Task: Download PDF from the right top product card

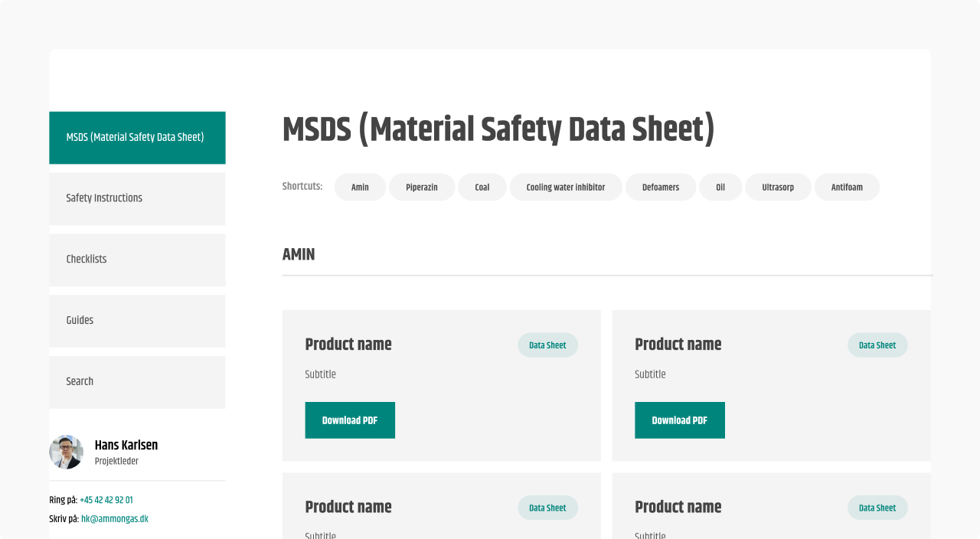Action: coord(680,420)
